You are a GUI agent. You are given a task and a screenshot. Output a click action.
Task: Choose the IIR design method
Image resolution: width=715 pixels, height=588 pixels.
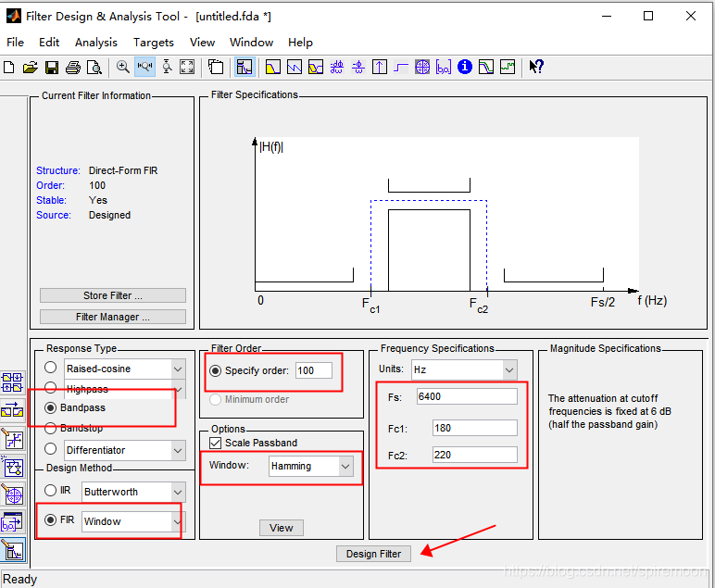click(x=51, y=491)
